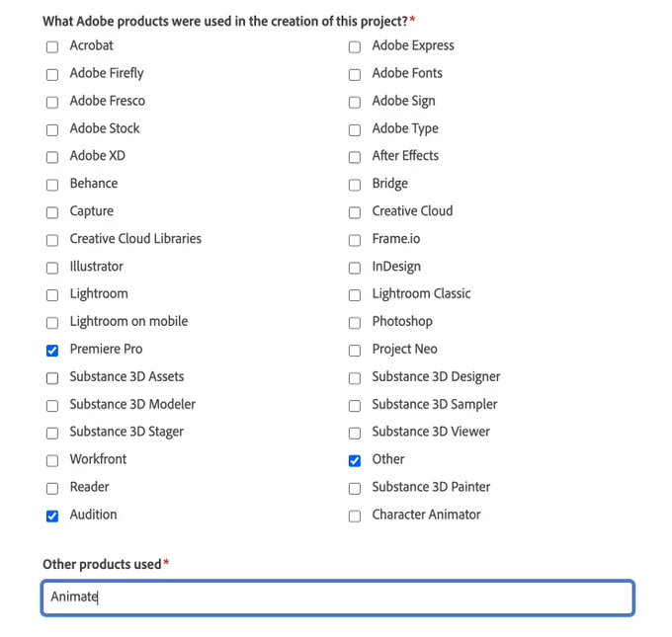The height and width of the screenshot is (637, 672).
Task: Check the Lightroom Classic box
Action: (355, 295)
